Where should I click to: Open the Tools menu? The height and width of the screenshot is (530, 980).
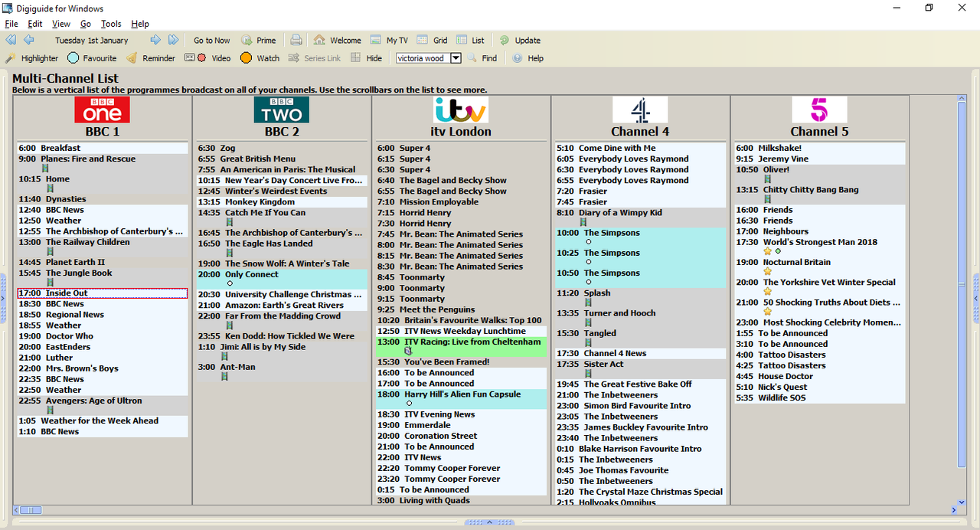tap(111, 24)
